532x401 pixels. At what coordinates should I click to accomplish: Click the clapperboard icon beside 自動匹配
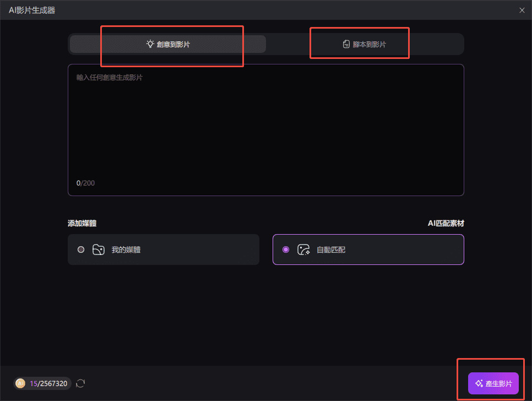click(303, 249)
